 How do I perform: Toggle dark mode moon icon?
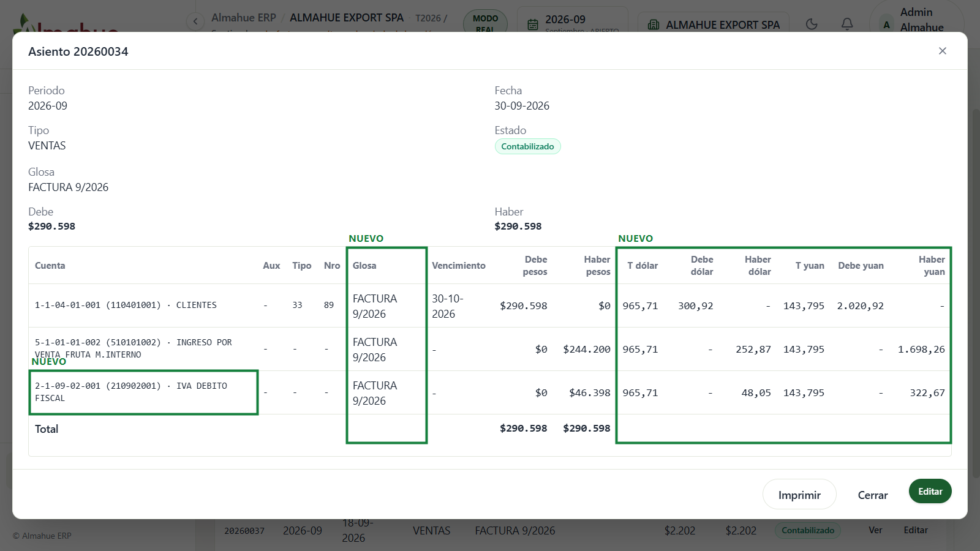point(812,24)
